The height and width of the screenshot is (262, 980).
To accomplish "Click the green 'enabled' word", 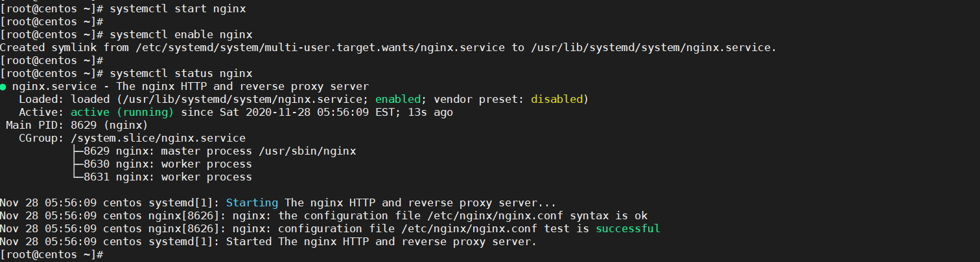I will [x=398, y=100].
